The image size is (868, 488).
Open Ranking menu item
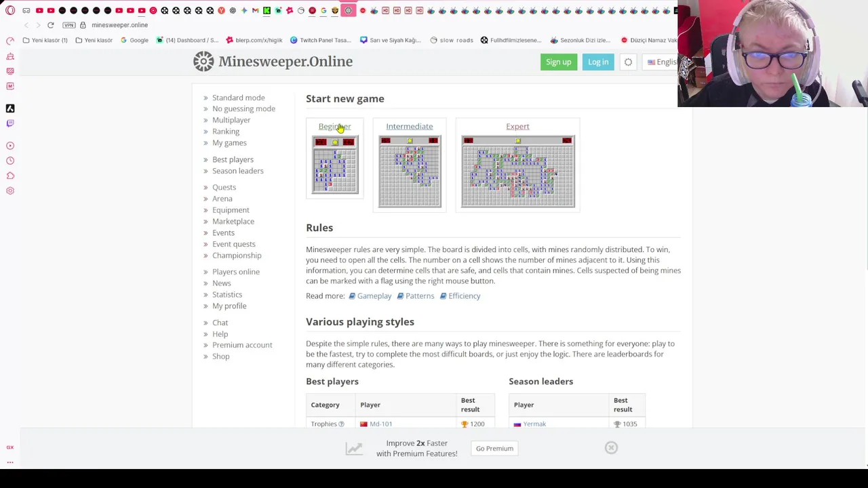click(x=226, y=131)
